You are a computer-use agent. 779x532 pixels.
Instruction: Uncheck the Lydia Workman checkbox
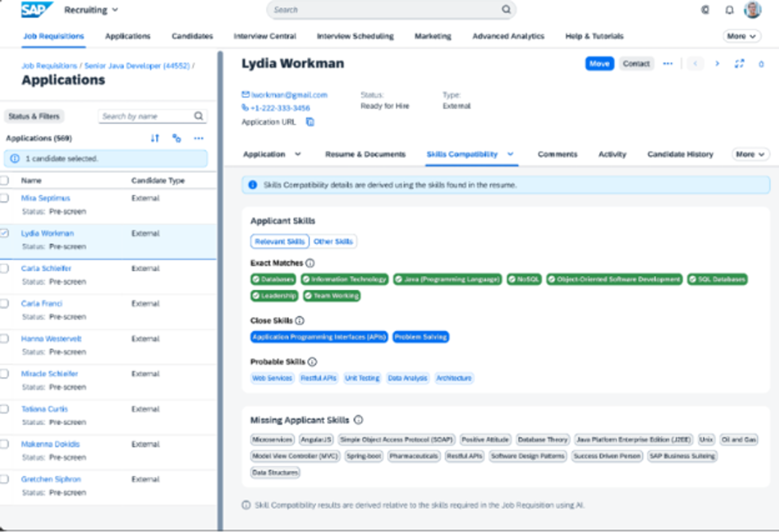(4, 233)
